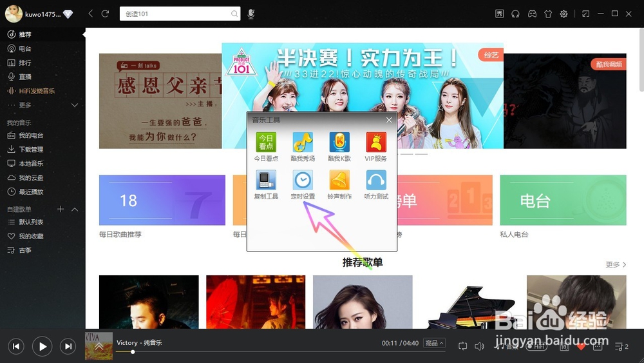
Task: Open 今日看点 in the music tools dialog
Action: click(x=266, y=146)
